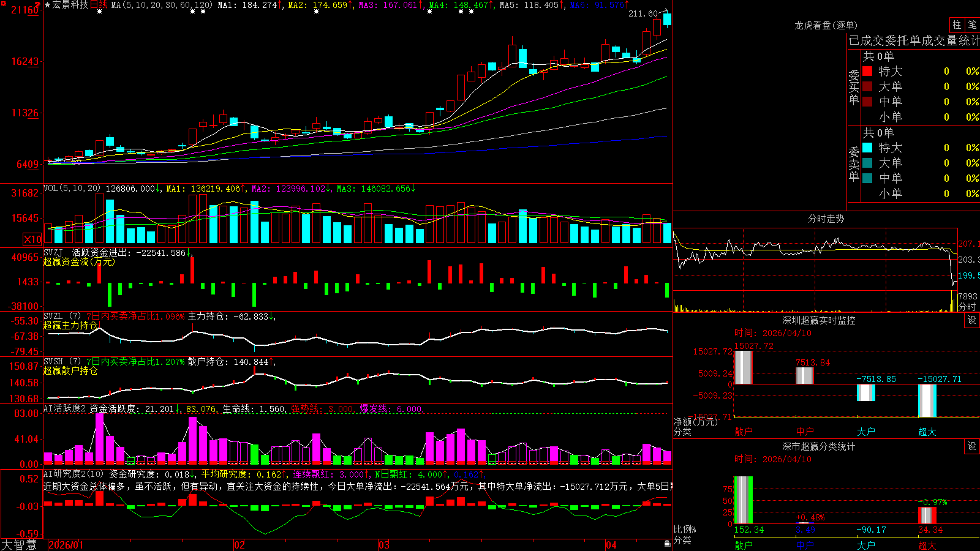Screen dimensions: 980x551
Task: Click the 散户 bar in 深圳超赢实时监控
Action: pos(744,367)
